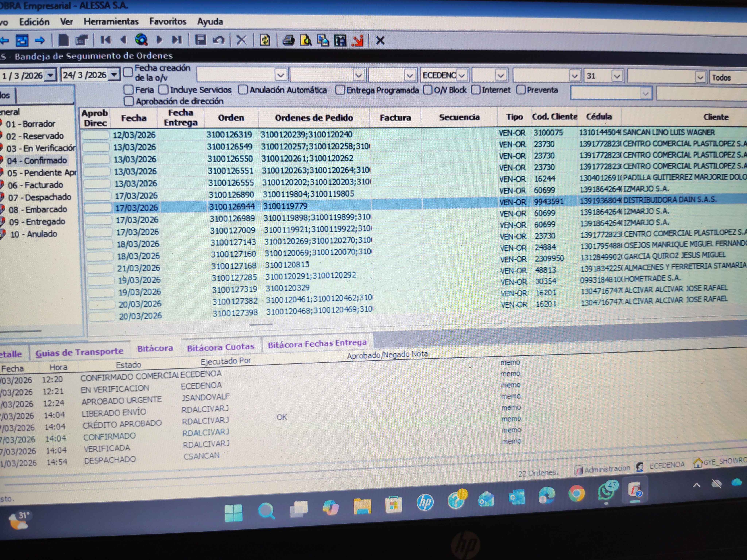Screen dimensions: 747x560
Task: Toggle Anulación Automática checkbox
Action: pyautogui.click(x=243, y=90)
